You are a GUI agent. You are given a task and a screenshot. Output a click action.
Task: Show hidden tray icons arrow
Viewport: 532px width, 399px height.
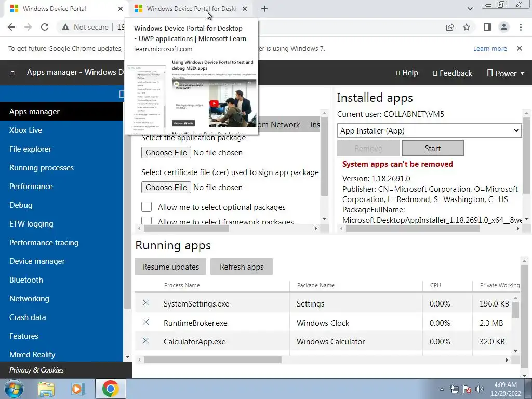tap(442, 389)
